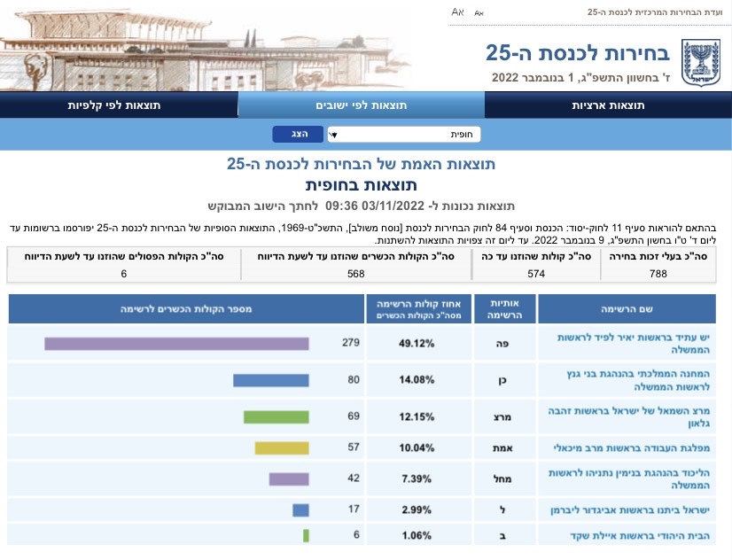
Task: Switch to תוצאות ארציות tab
Action: [608, 105]
